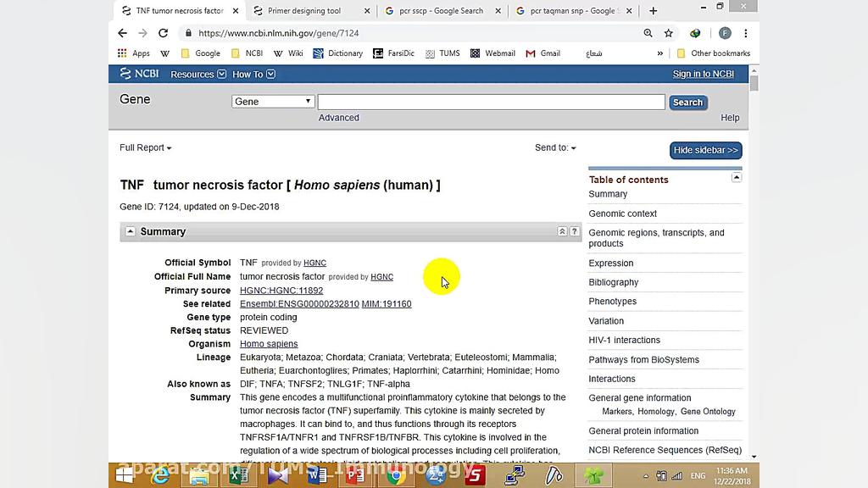The height and width of the screenshot is (488, 868).
Task: Click the NCBI logo in header
Action: (x=138, y=74)
